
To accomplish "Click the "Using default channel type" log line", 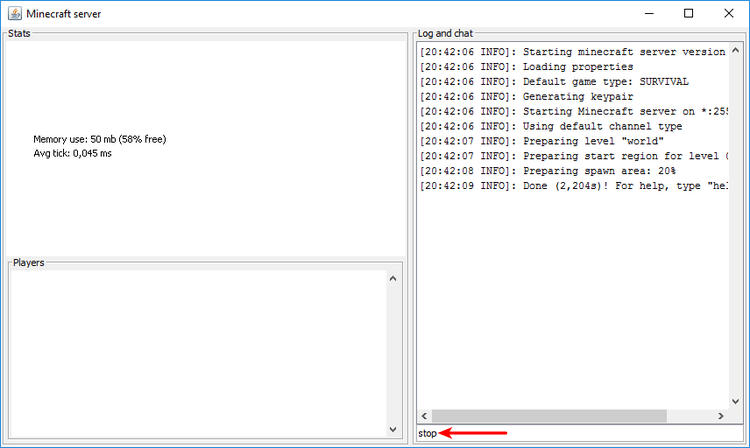I will tap(551, 126).
